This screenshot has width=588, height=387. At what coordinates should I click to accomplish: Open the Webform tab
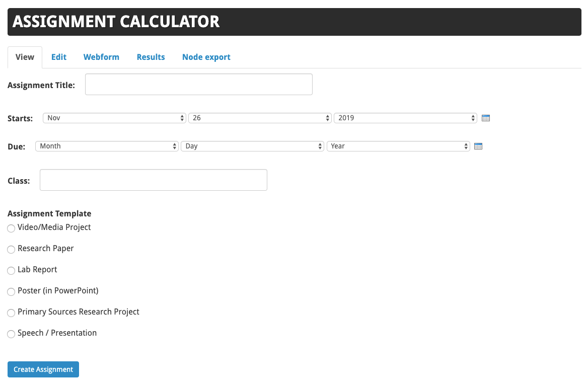(x=101, y=57)
